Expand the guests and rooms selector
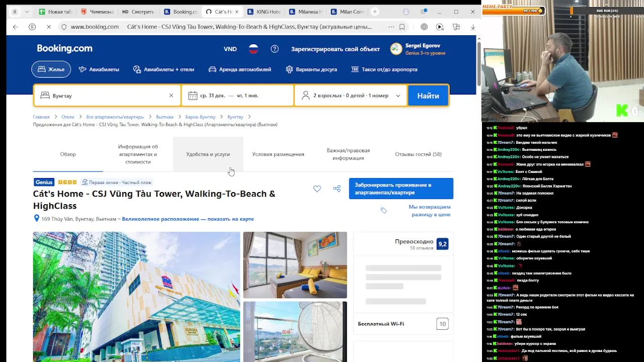644x362 pixels. [351, 96]
